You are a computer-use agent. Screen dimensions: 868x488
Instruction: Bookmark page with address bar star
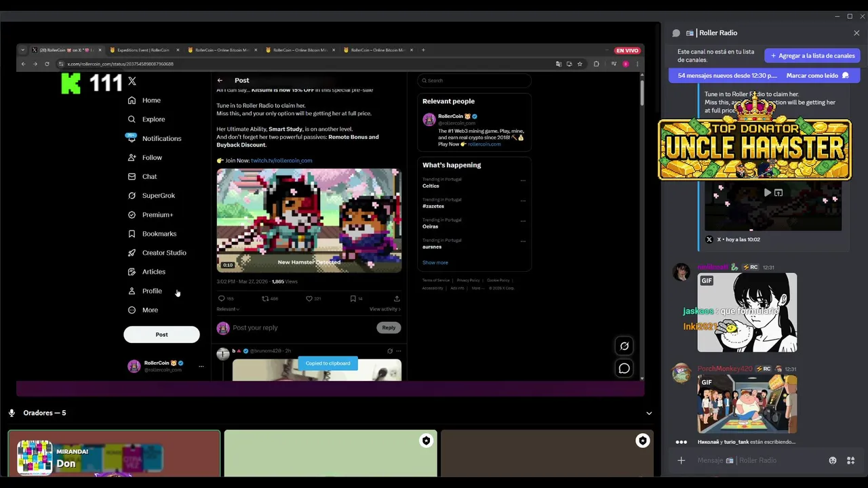580,64
